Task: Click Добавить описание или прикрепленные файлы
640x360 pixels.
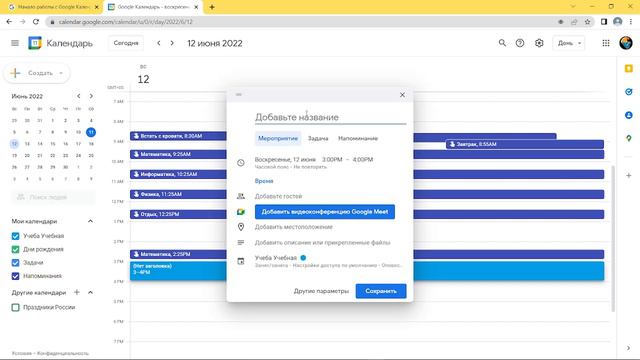Action: pyautogui.click(x=322, y=242)
